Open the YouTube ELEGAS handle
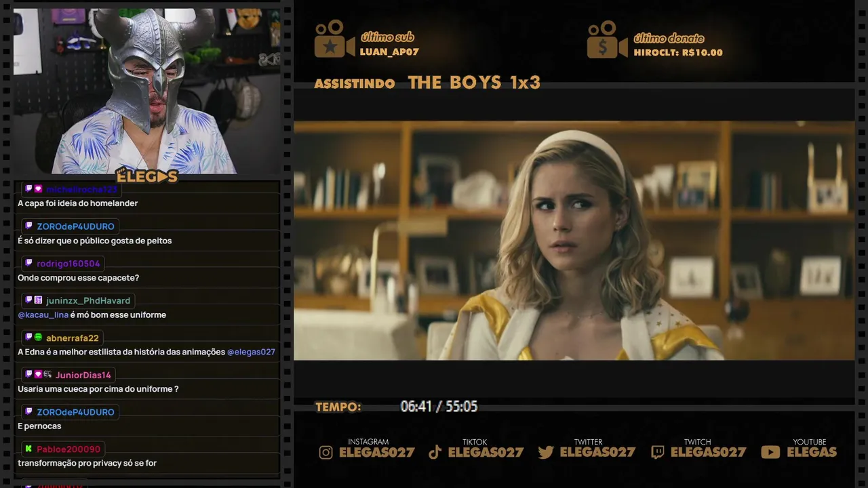 [812, 452]
